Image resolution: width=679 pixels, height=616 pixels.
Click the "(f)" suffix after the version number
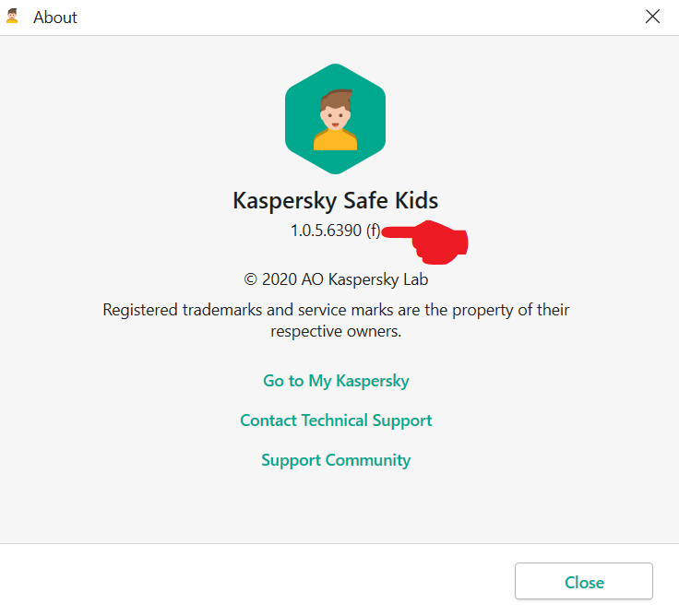[373, 231]
